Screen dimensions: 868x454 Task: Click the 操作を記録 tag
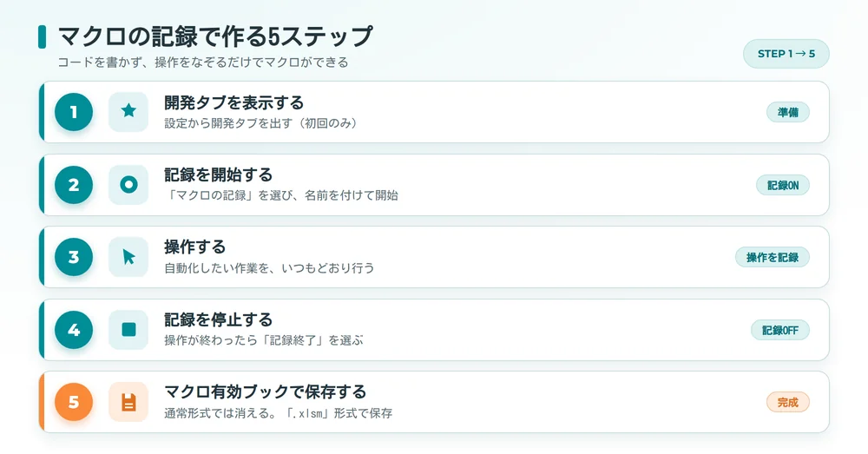coord(773,258)
